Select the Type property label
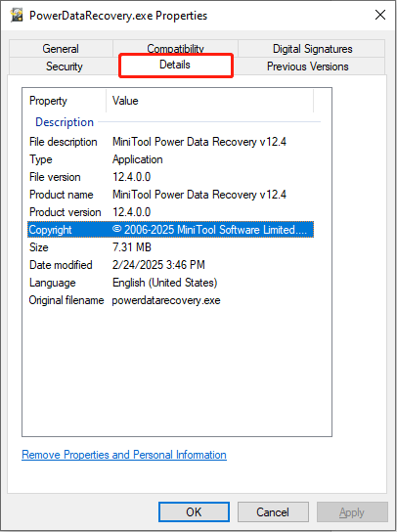The width and height of the screenshot is (397, 532). (41, 159)
